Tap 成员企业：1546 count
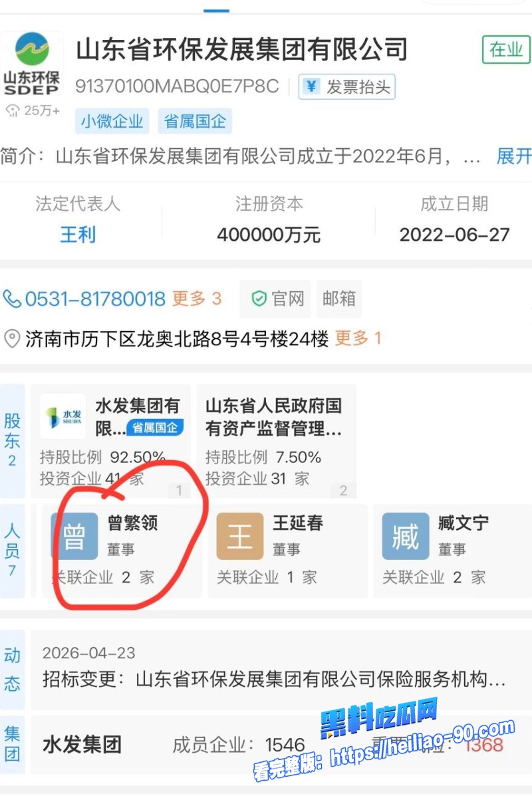532x798 pixels. [239, 745]
